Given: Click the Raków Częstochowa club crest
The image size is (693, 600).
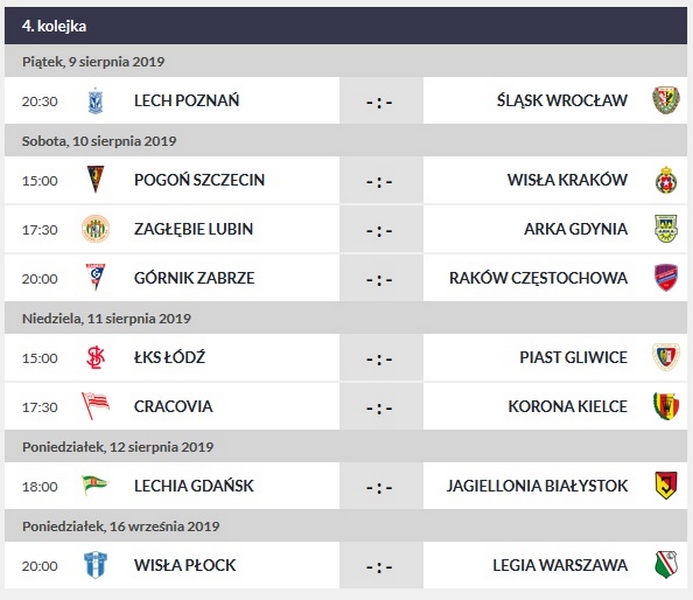Looking at the screenshot, I should (x=665, y=278).
